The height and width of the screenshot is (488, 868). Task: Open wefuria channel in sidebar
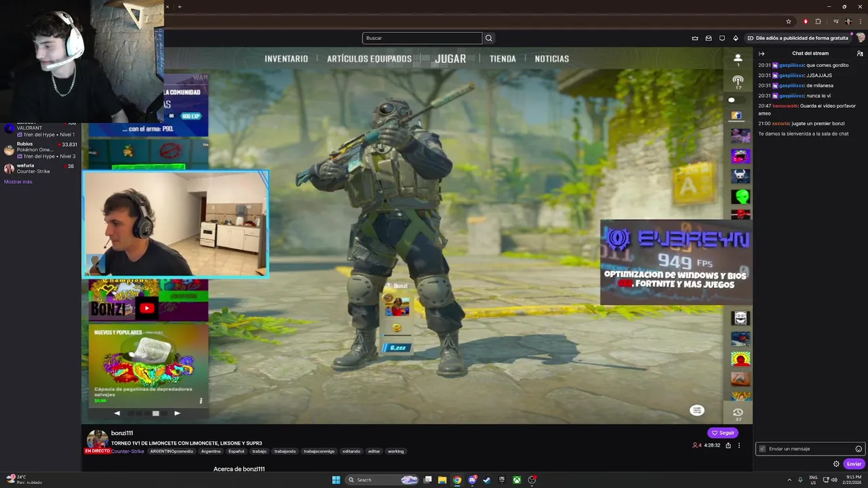pos(41,168)
